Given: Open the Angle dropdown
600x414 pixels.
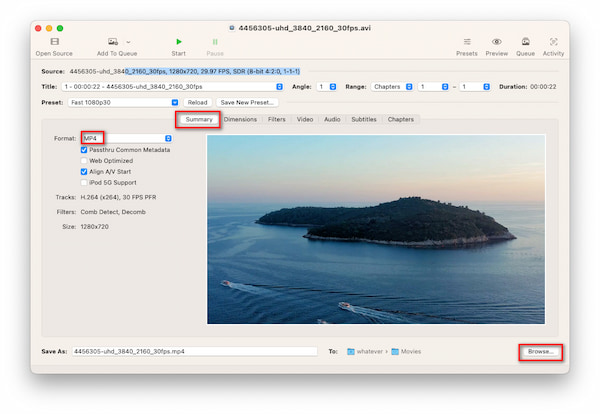Looking at the screenshot, I should coord(326,87).
